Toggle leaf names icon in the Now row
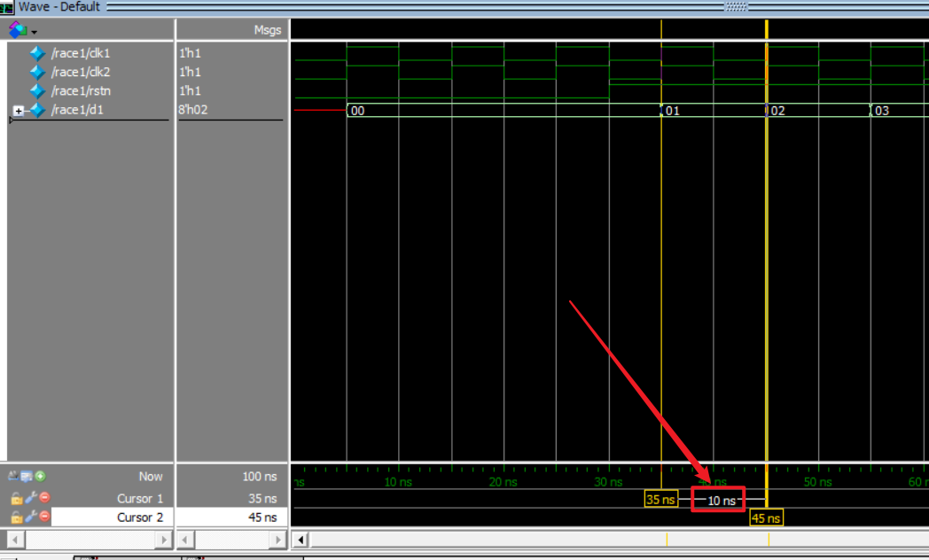929x560 pixels. pos(13,476)
